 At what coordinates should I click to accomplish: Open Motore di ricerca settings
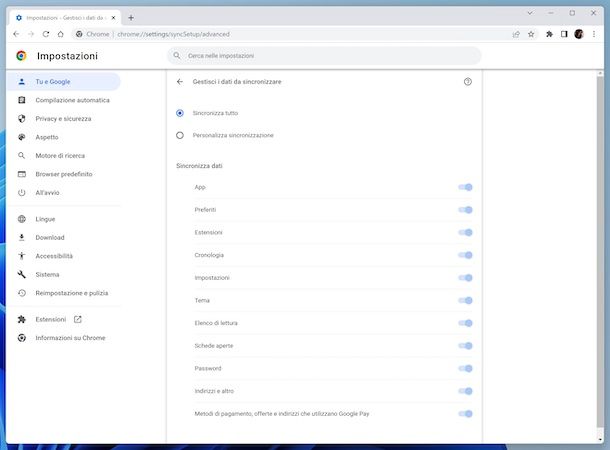pos(63,156)
